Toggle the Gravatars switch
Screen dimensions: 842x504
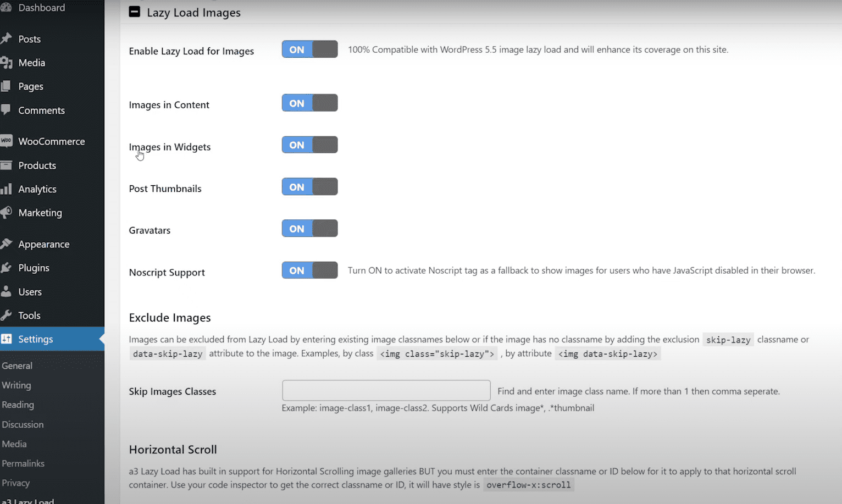pos(309,229)
